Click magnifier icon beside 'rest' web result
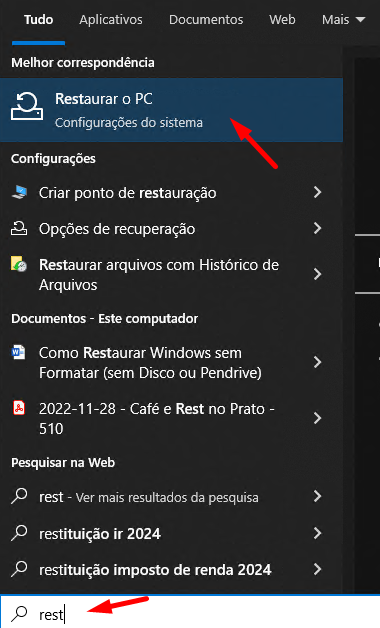Screen dimensions: 380x628 pyautogui.click(x=19, y=497)
